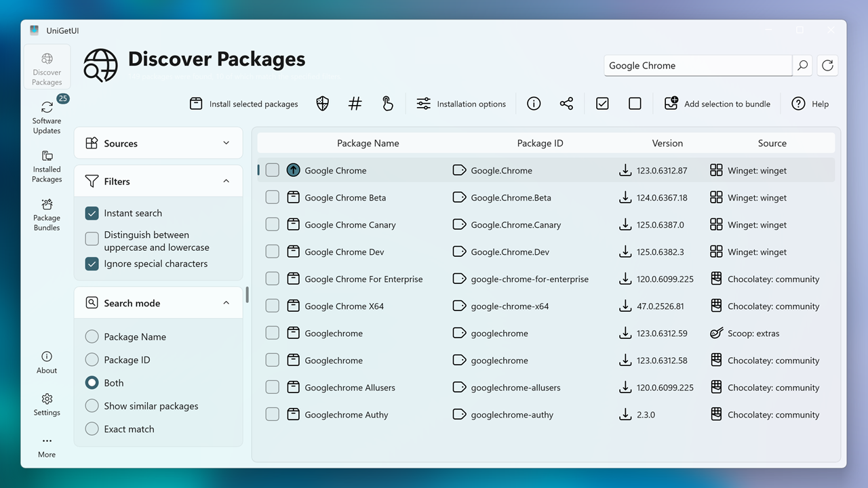Viewport: 868px width, 488px height.
Task: Click the Google Chrome search input field
Action: pyautogui.click(x=698, y=65)
